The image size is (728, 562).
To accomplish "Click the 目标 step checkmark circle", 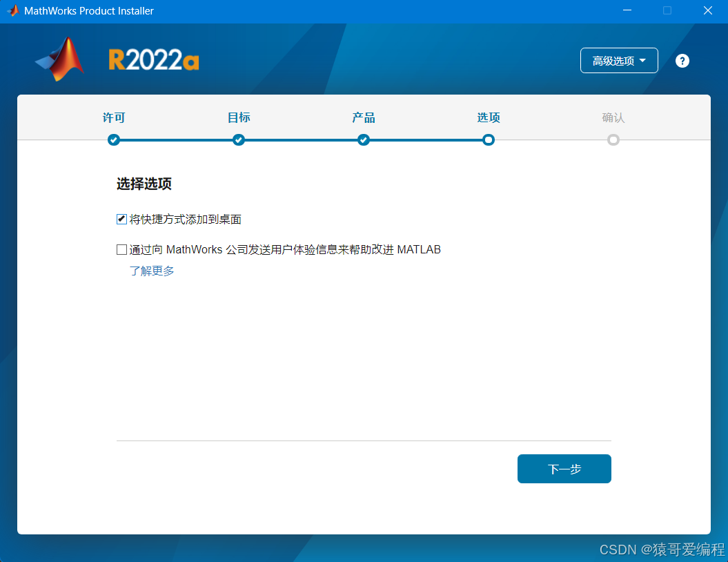I will (x=239, y=139).
